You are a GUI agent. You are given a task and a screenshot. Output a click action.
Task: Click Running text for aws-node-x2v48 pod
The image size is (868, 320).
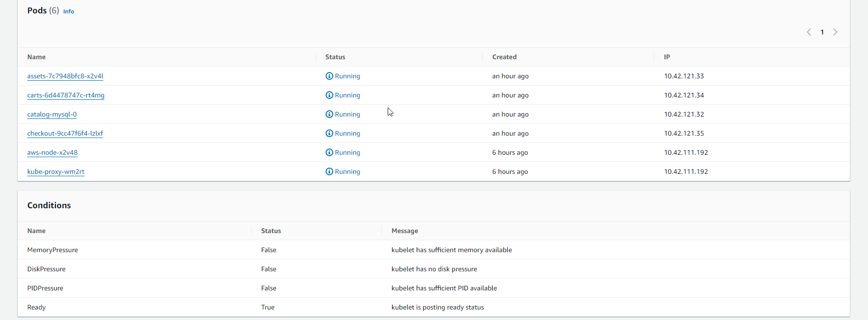click(x=348, y=152)
